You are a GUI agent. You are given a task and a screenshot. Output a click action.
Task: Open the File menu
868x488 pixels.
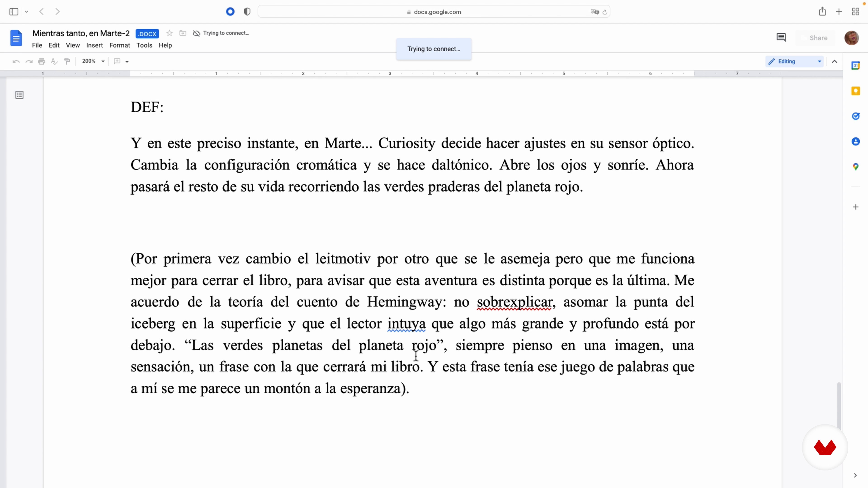click(x=37, y=45)
